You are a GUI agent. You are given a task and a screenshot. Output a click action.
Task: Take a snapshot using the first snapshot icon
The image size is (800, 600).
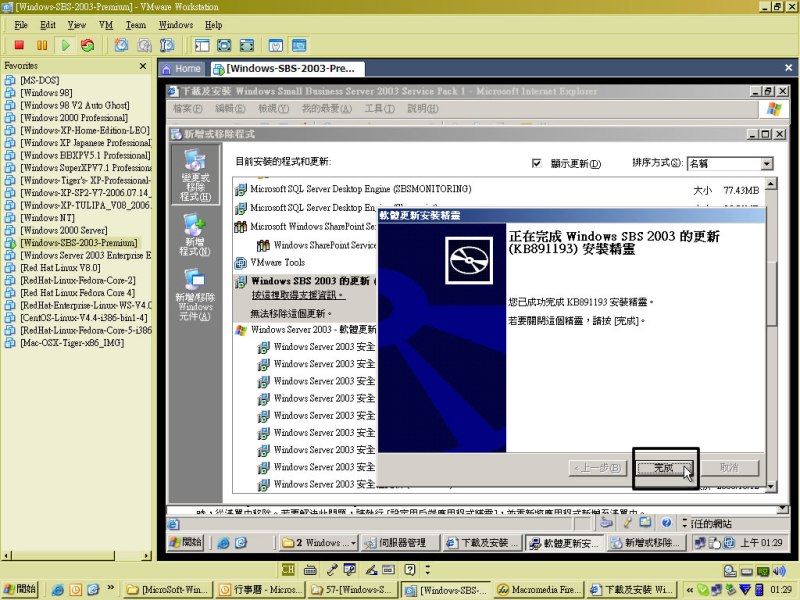tap(121, 45)
